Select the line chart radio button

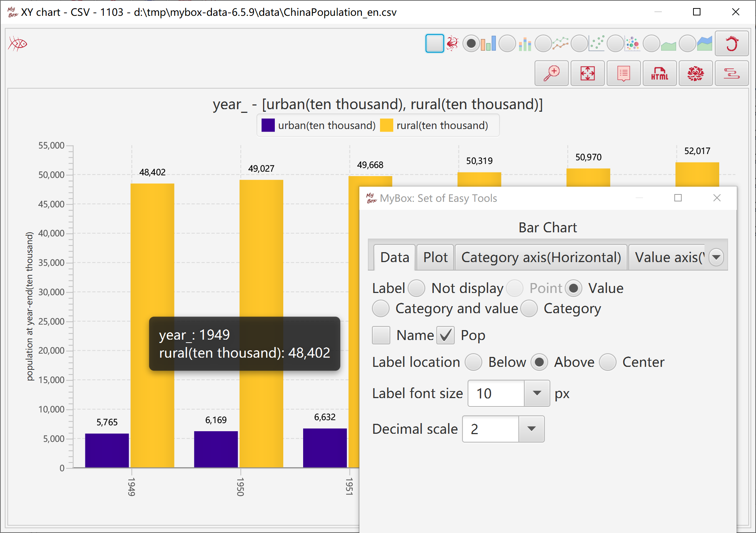[x=543, y=44]
